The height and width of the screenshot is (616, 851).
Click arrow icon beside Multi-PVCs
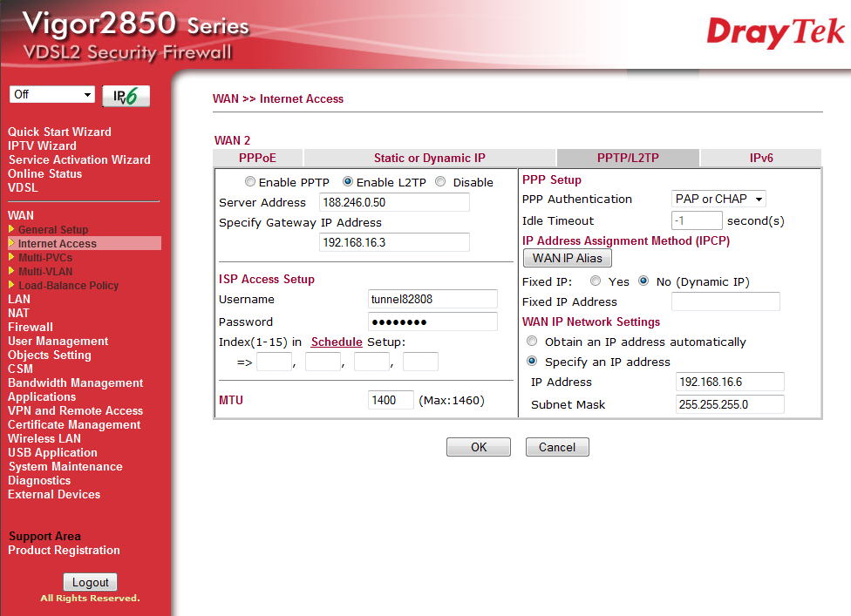11,257
